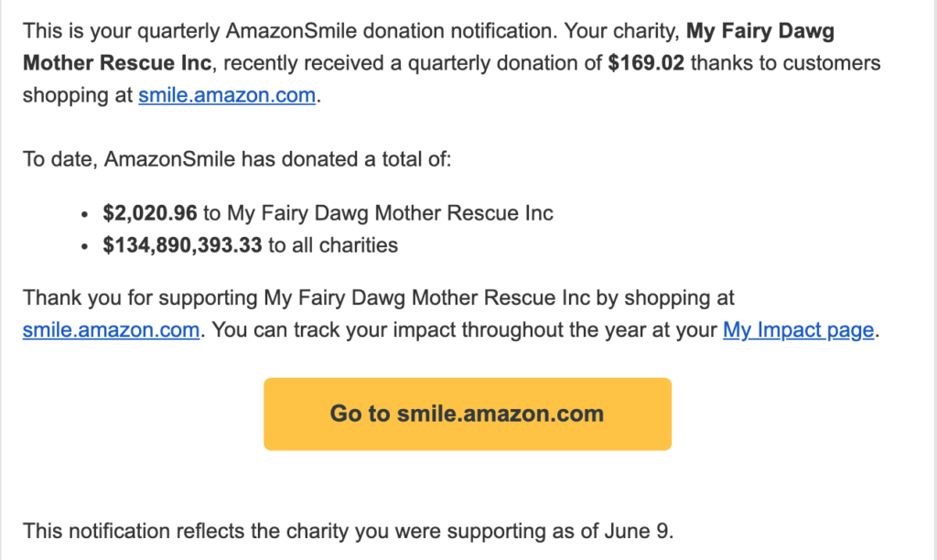Click the 'thanks to customers' text

click(785, 63)
